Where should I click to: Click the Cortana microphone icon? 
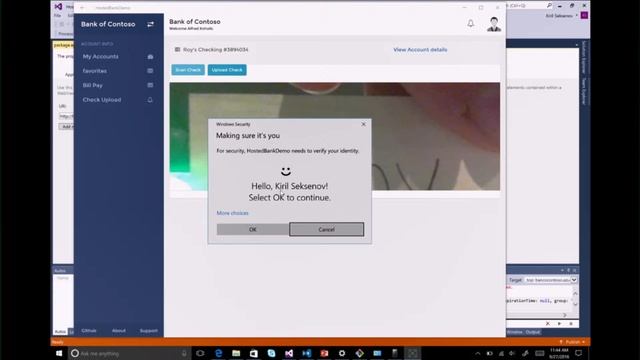pyautogui.click(x=184, y=353)
